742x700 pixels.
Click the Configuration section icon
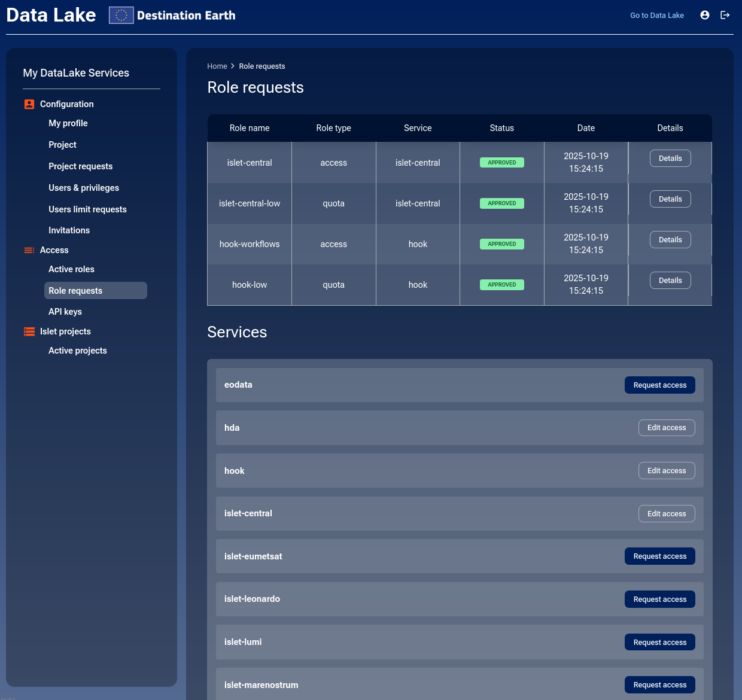pos(29,104)
